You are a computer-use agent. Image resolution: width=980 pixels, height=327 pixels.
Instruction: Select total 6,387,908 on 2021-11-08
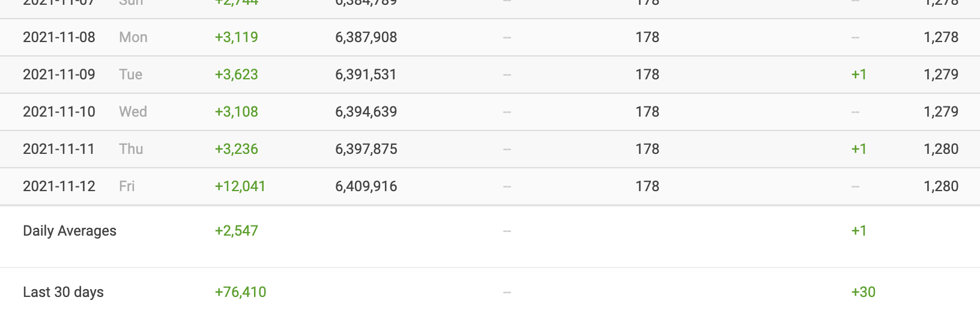click(x=366, y=37)
